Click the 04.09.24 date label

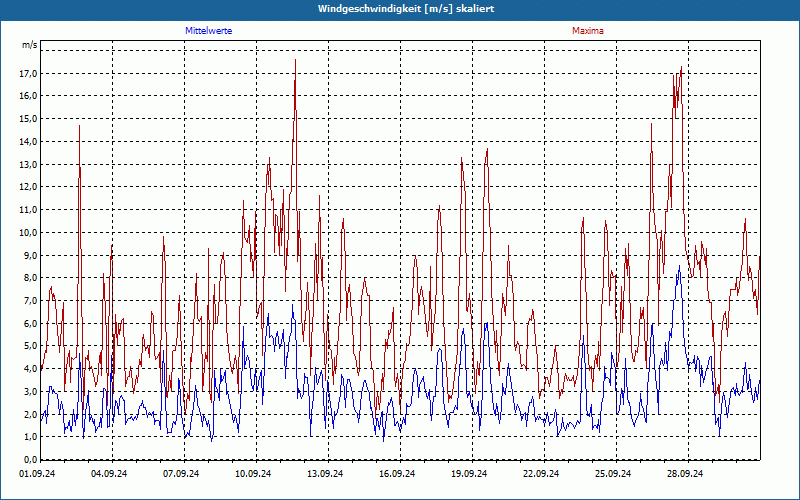coord(109,474)
